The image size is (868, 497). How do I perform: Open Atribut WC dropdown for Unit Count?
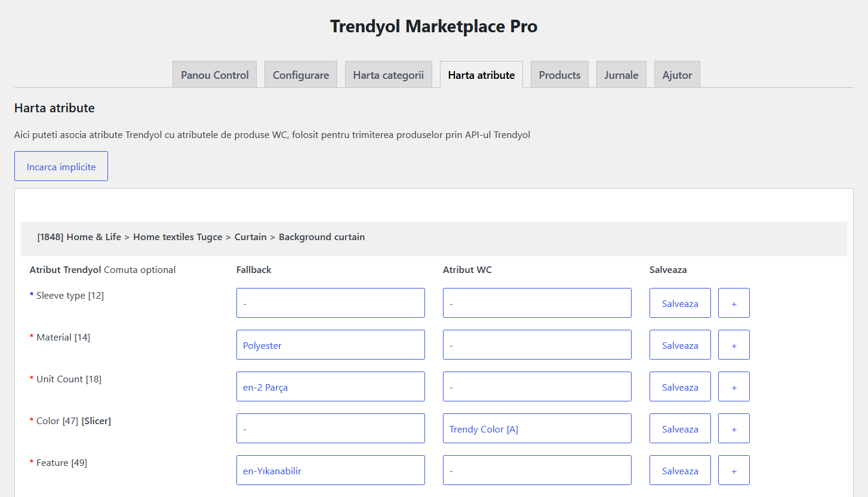[537, 386]
